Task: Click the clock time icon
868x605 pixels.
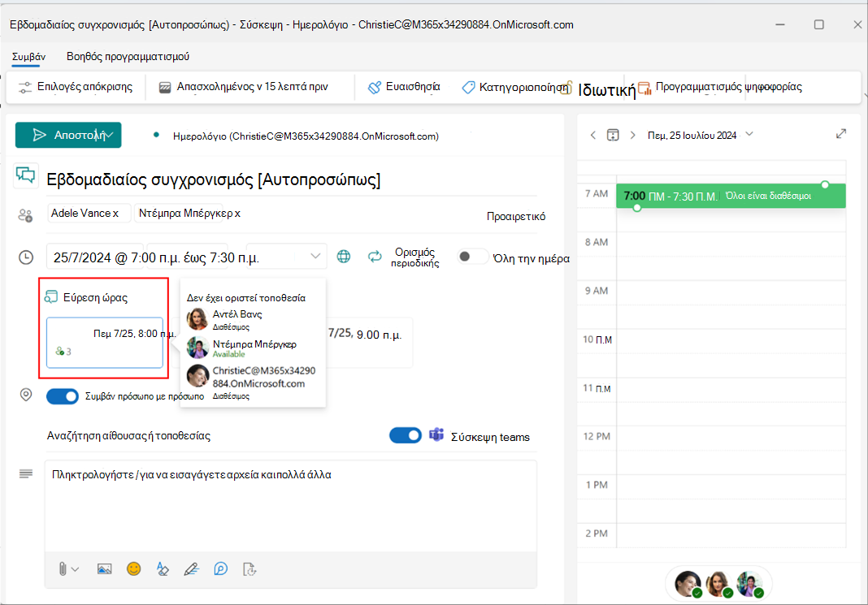Action: click(26, 257)
